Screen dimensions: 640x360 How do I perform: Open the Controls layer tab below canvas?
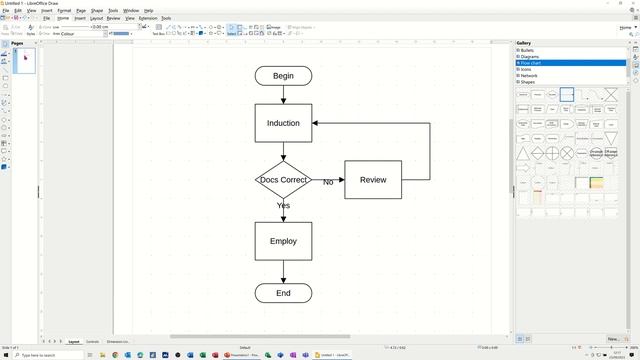93,342
